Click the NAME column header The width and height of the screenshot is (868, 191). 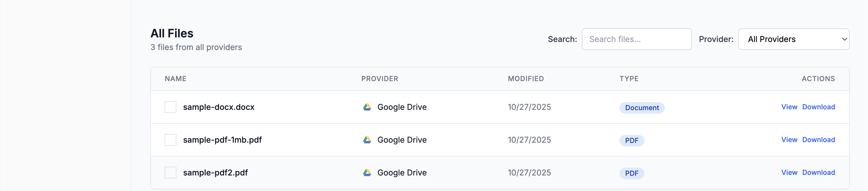pos(176,78)
